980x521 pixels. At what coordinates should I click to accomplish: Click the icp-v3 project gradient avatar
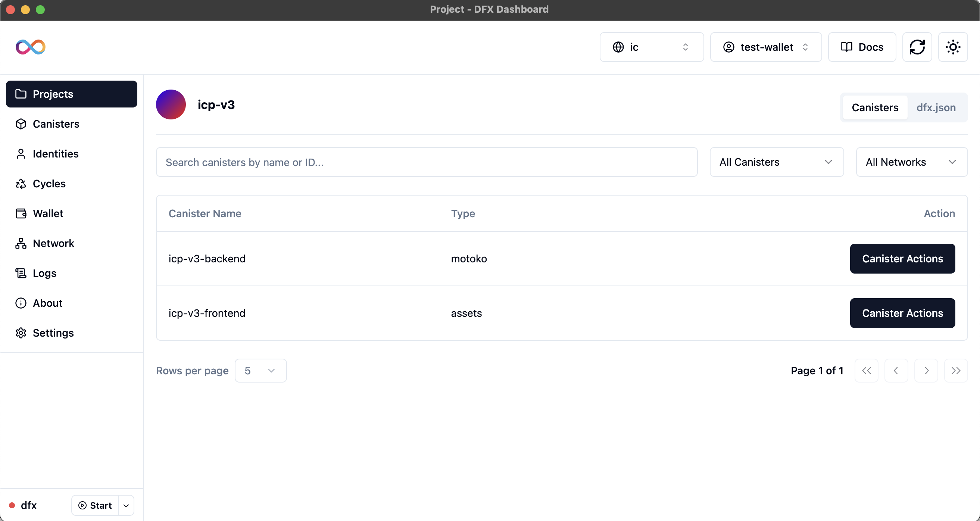click(171, 104)
